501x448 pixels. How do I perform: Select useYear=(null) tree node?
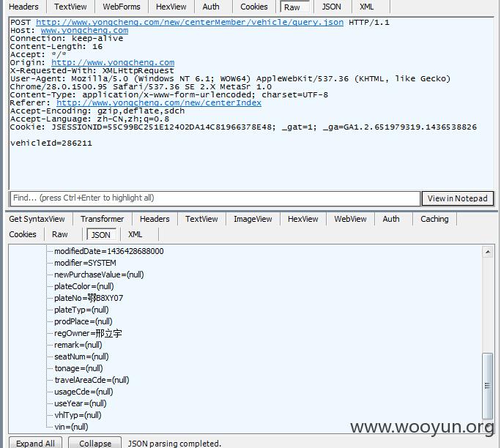81,403
